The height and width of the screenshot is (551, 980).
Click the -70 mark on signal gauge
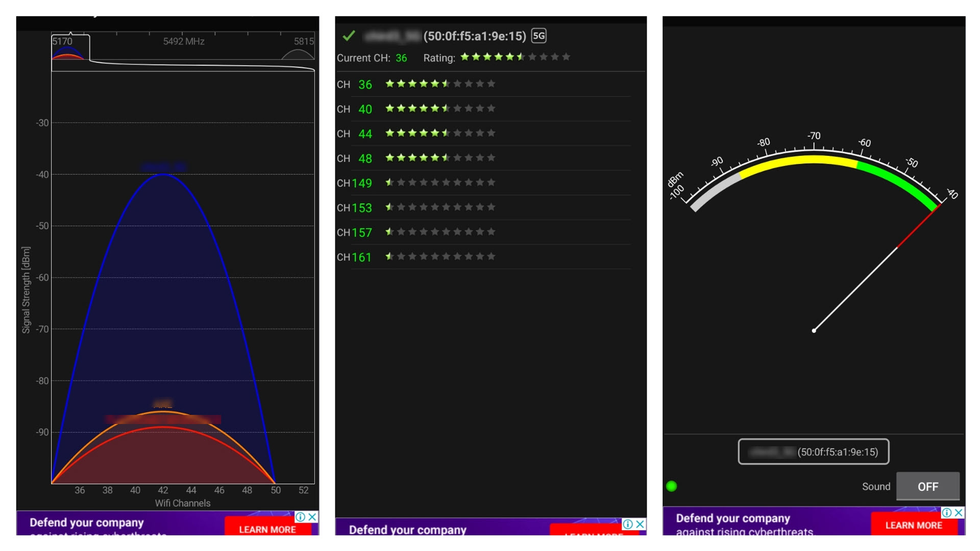(814, 136)
